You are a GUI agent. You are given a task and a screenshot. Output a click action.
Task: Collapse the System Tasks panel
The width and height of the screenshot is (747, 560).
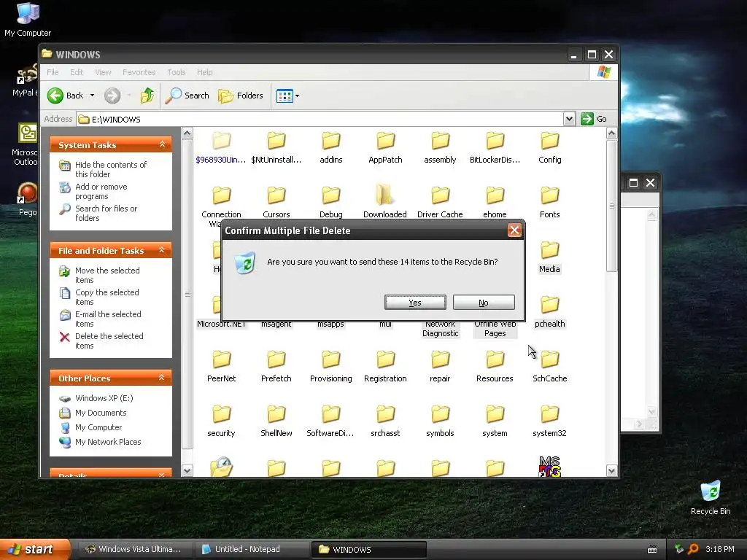tap(162, 144)
